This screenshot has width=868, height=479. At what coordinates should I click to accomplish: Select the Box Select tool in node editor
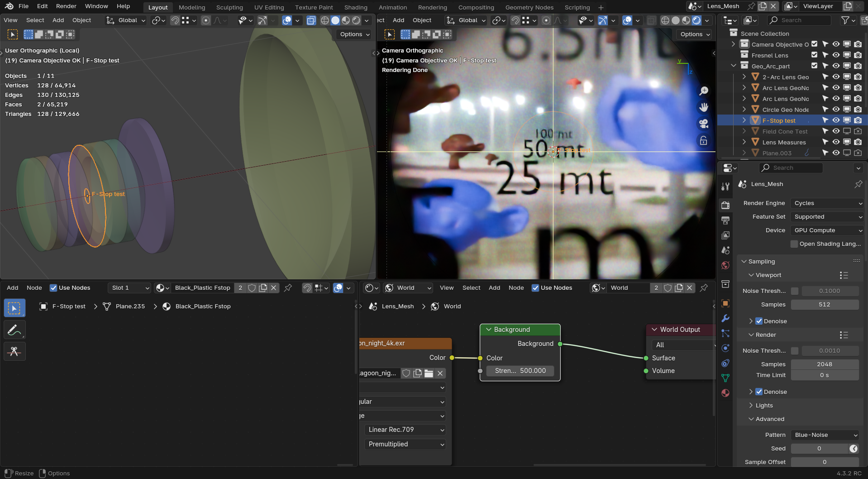pyautogui.click(x=14, y=308)
